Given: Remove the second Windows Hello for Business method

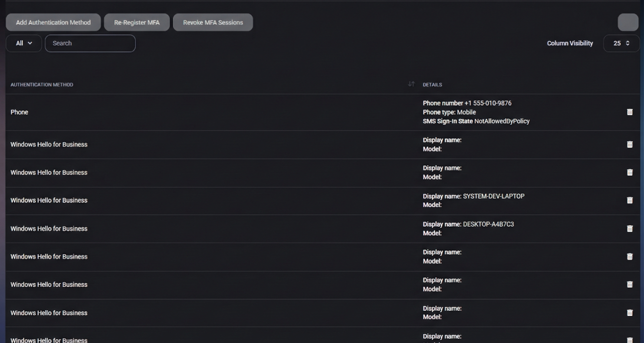Looking at the screenshot, I should click(x=629, y=172).
